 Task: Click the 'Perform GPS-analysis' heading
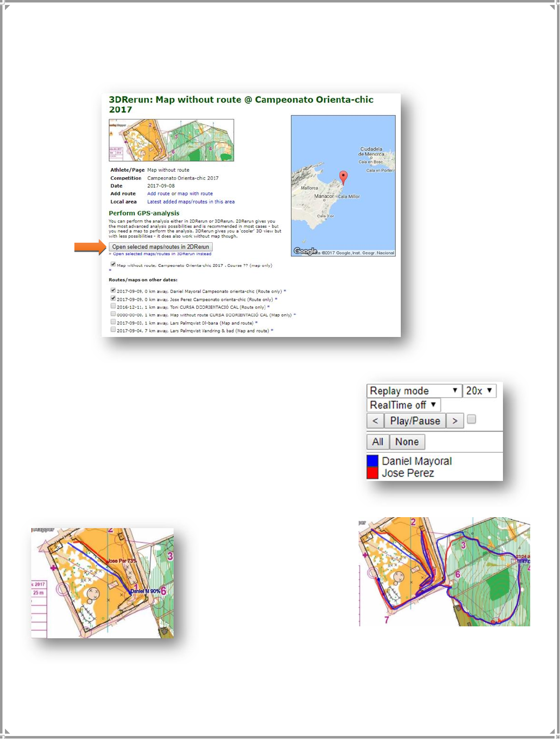(144, 213)
